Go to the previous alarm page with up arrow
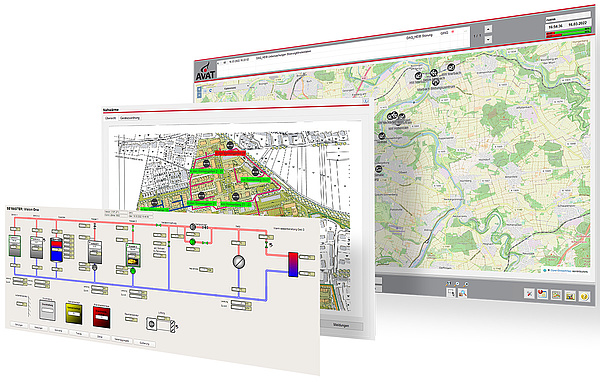Screen dimensions: 600x382 pyautogui.click(x=488, y=29)
